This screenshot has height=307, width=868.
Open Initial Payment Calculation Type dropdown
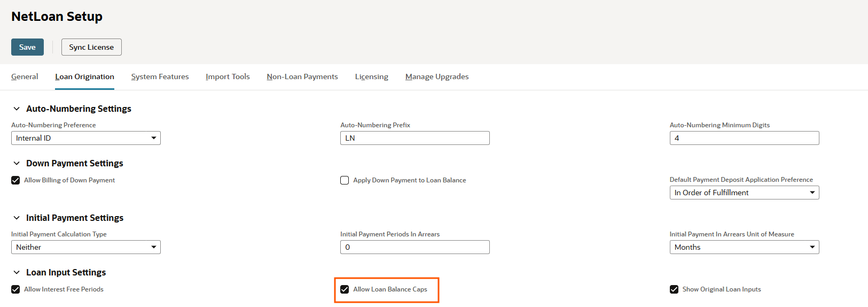click(x=85, y=247)
